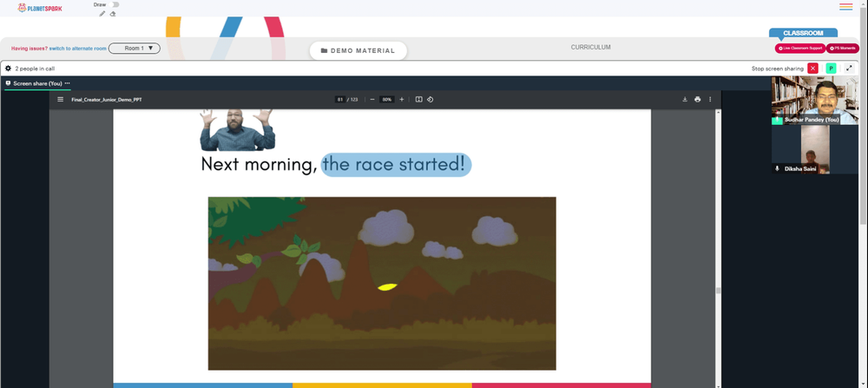
Task: Click the PS Moments button
Action: 843,49
